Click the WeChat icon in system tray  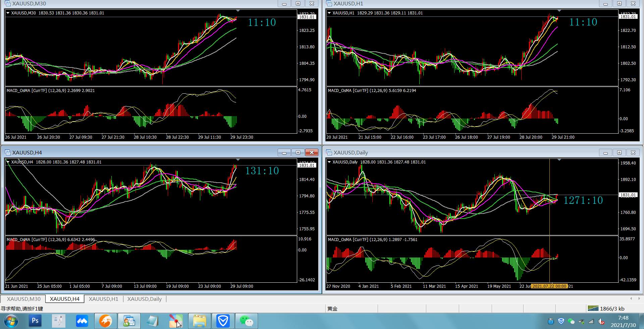coord(571,321)
